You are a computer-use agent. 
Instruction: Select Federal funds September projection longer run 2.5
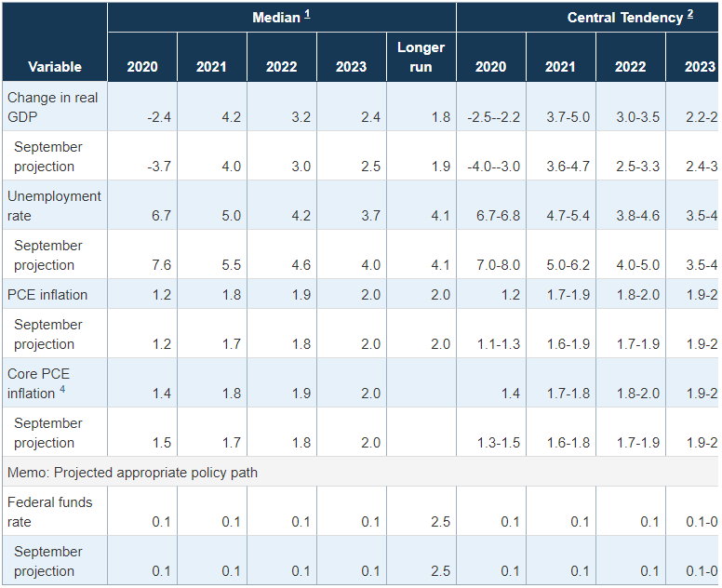(441, 571)
